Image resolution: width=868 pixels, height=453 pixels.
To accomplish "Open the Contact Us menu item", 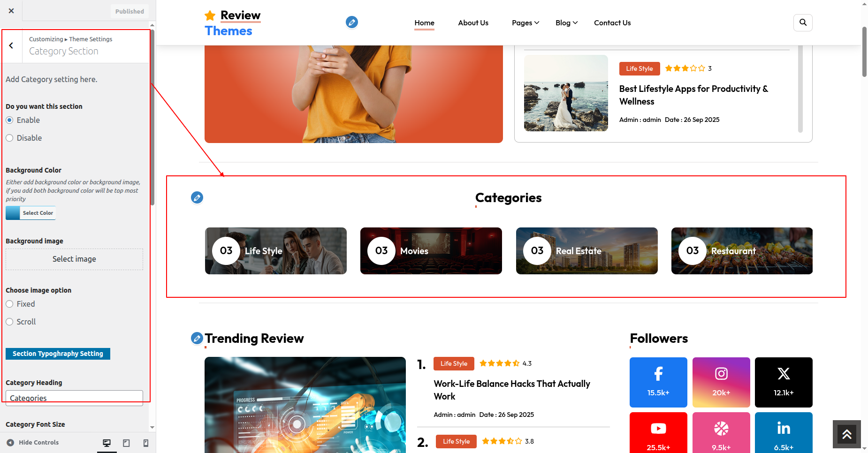I will click(612, 23).
